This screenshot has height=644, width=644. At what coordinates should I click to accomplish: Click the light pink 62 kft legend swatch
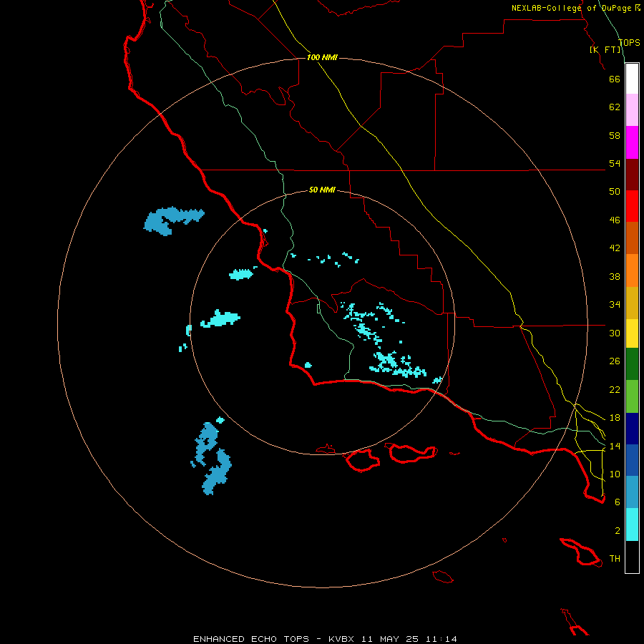click(x=632, y=110)
